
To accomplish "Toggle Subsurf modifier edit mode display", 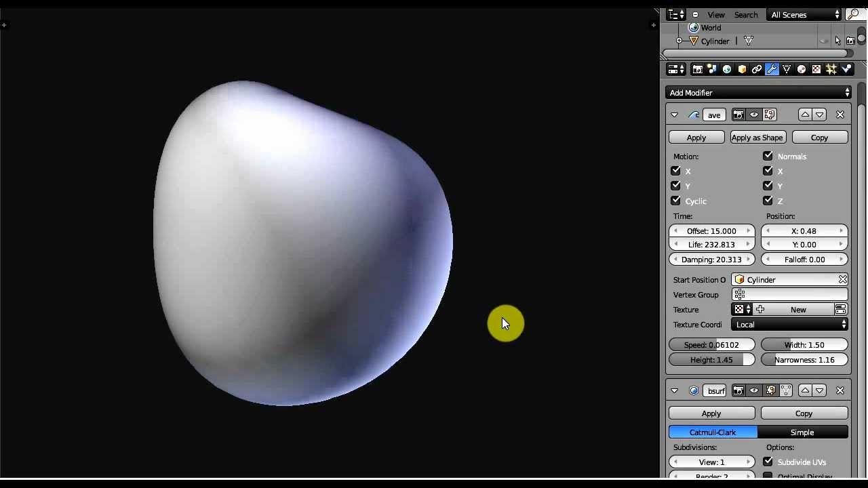I will [770, 390].
